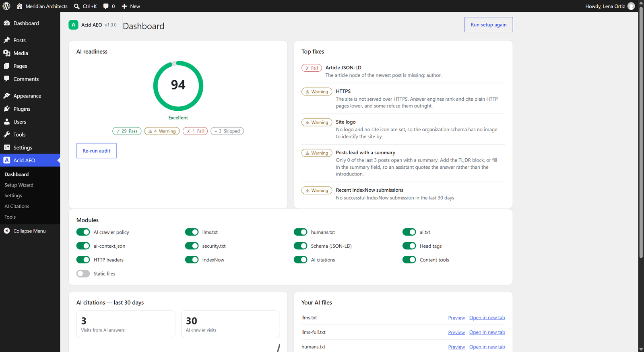
Task: Click the Appearance brush icon
Action: [7, 96]
